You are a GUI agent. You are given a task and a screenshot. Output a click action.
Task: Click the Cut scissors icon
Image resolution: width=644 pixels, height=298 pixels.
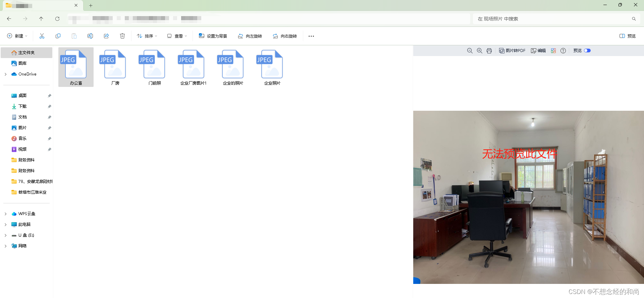[42, 36]
